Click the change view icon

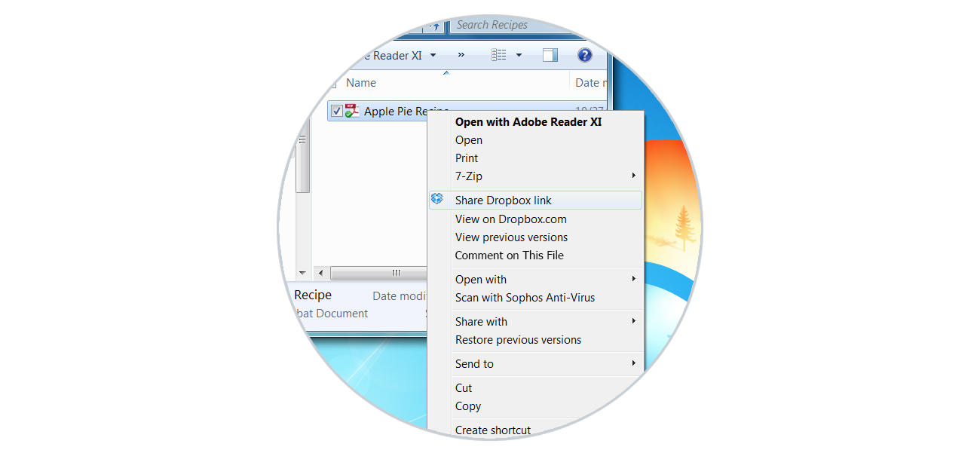499,55
